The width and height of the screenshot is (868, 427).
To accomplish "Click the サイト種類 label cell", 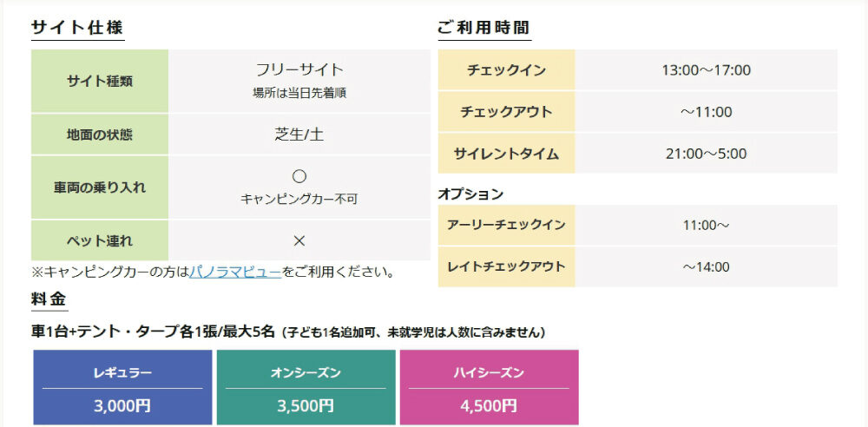I will (x=100, y=82).
